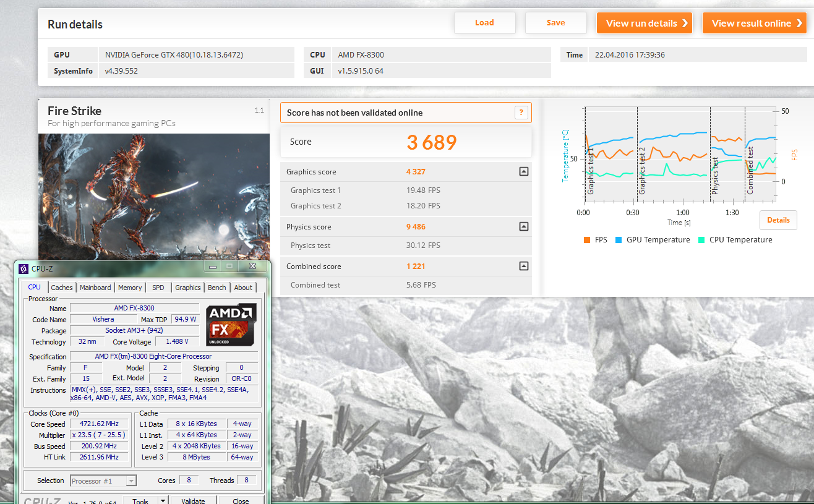Open the Tools dropdown arrow in CPU-Z
Screen dimensions: 814x504
(x=163, y=501)
